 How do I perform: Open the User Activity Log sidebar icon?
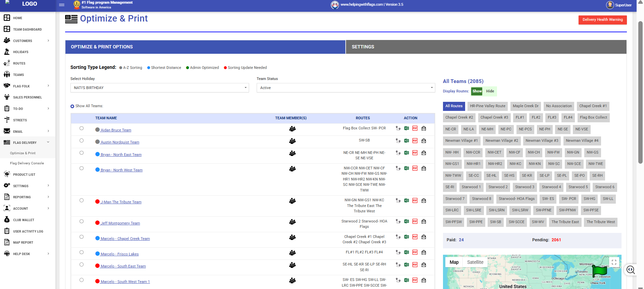pos(7,231)
